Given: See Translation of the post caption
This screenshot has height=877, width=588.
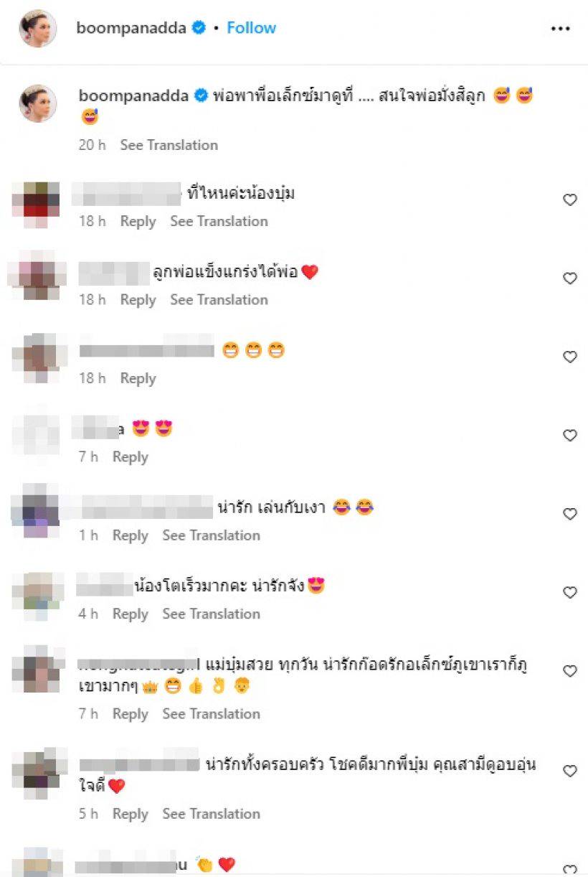Looking at the screenshot, I should coord(169,145).
